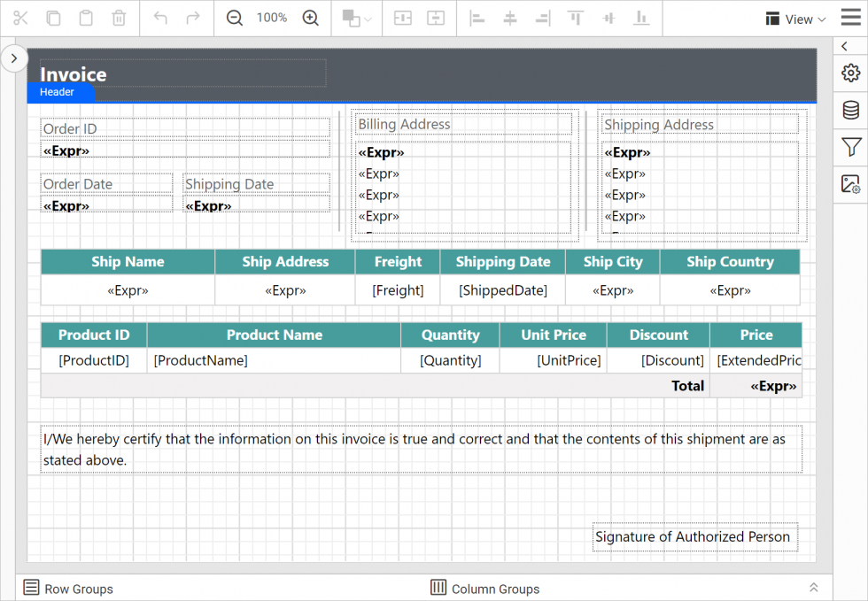Screen dimensions: 868x601
Task: Select the Product Name column header
Action: pyautogui.click(x=274, y=335)
